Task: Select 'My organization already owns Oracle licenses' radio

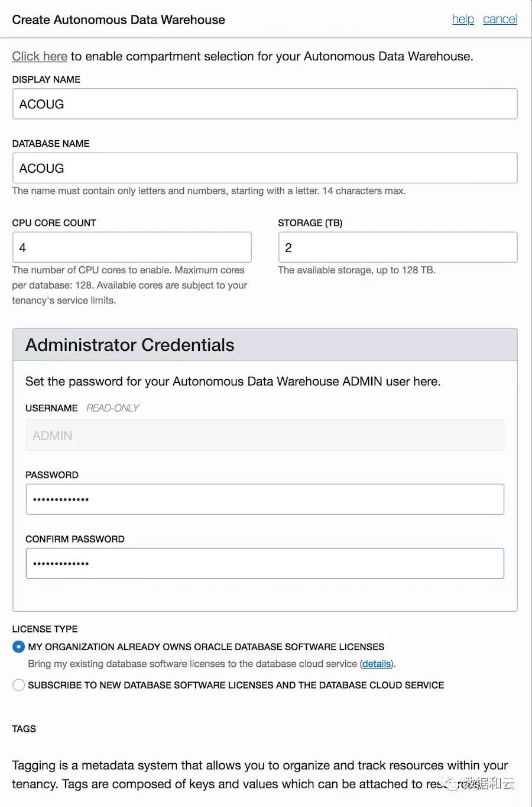Action: [19, 647]
